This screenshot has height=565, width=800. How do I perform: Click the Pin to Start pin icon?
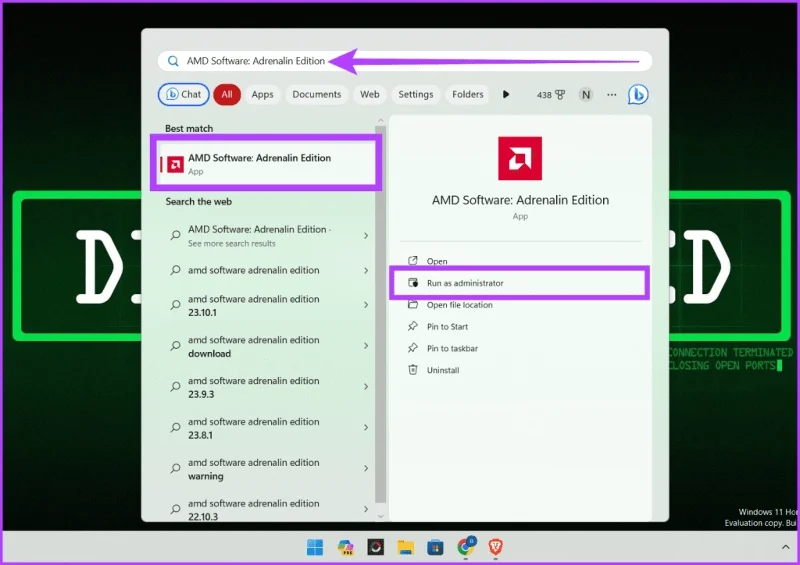(413, 327)
